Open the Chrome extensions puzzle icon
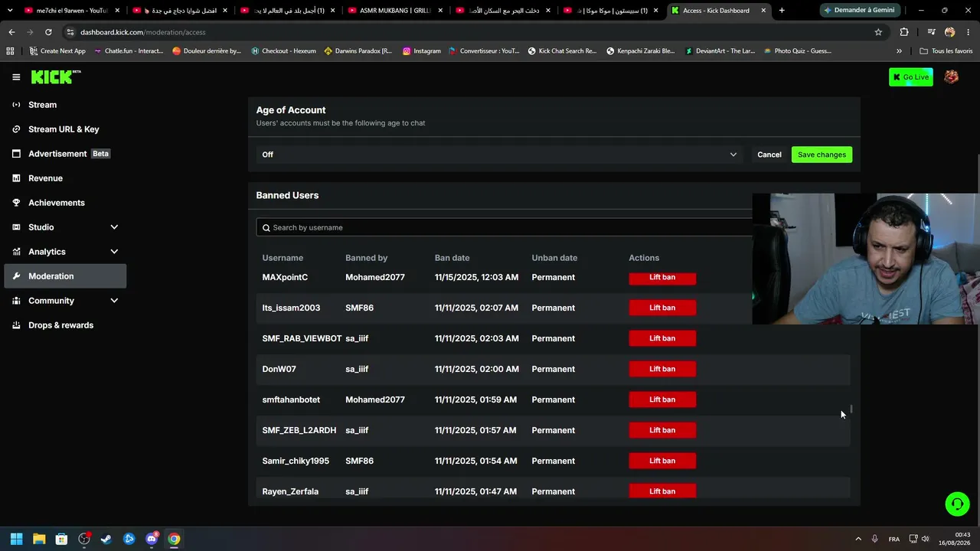The image size is (980, 551). pos(904,32)
